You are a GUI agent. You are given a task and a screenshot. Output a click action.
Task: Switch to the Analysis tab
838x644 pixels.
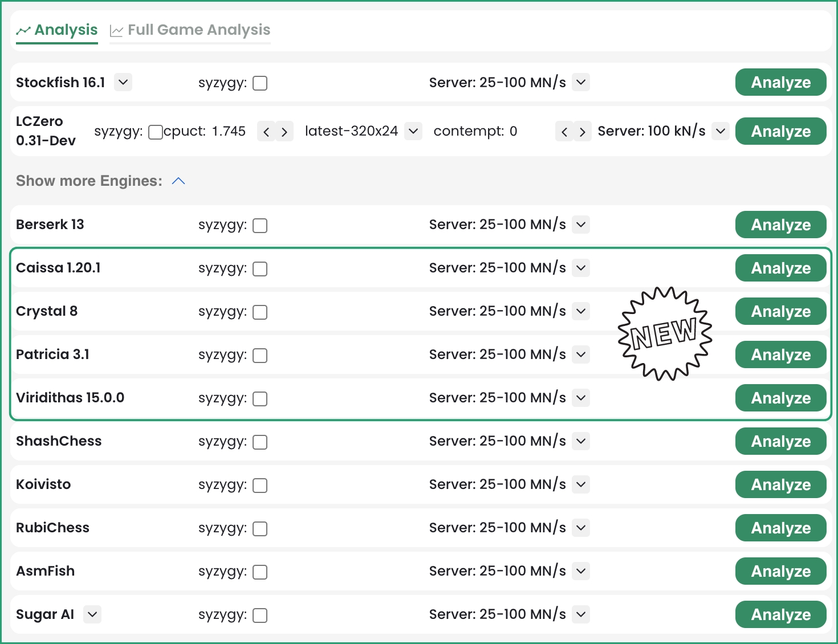tap(57, 30)
